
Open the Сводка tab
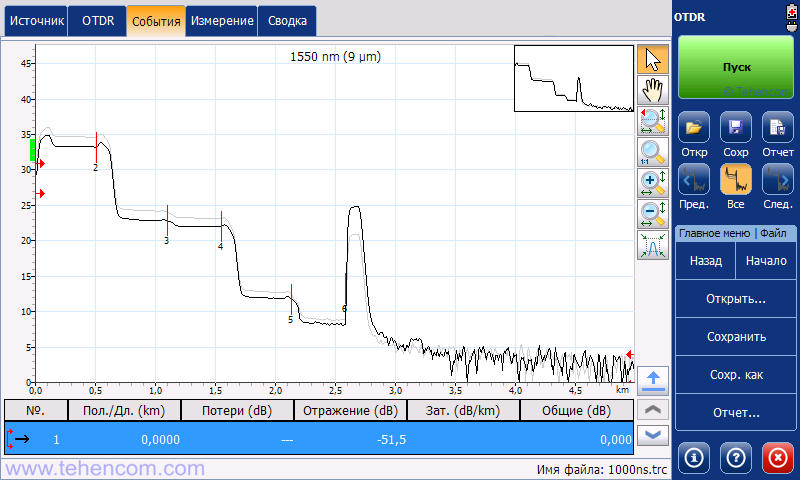click(287, 21)
